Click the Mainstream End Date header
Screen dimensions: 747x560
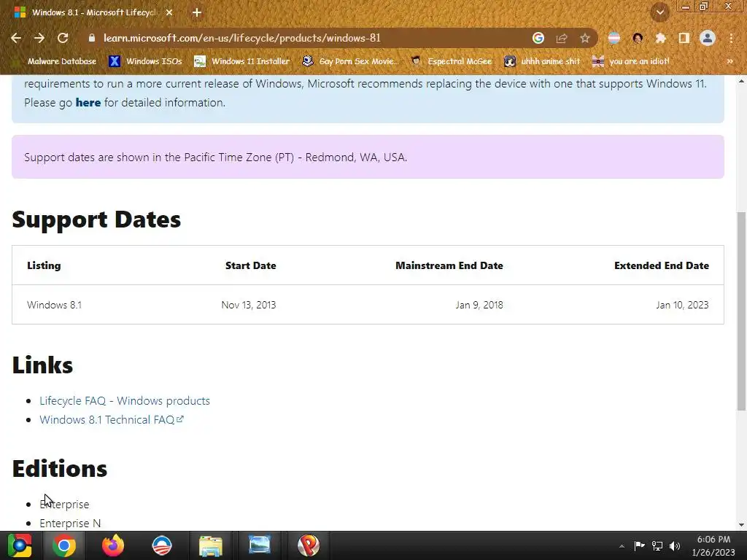tap(449, 265)
